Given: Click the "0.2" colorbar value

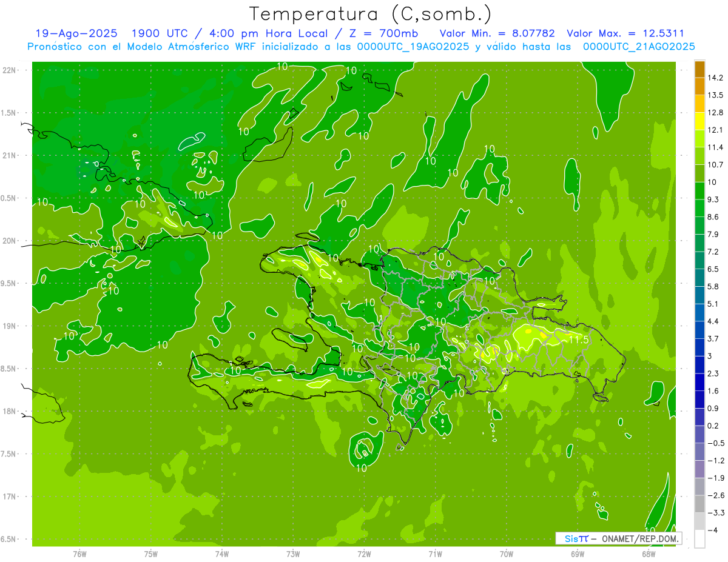Looking at the screenshot, I should click(713, 426).
